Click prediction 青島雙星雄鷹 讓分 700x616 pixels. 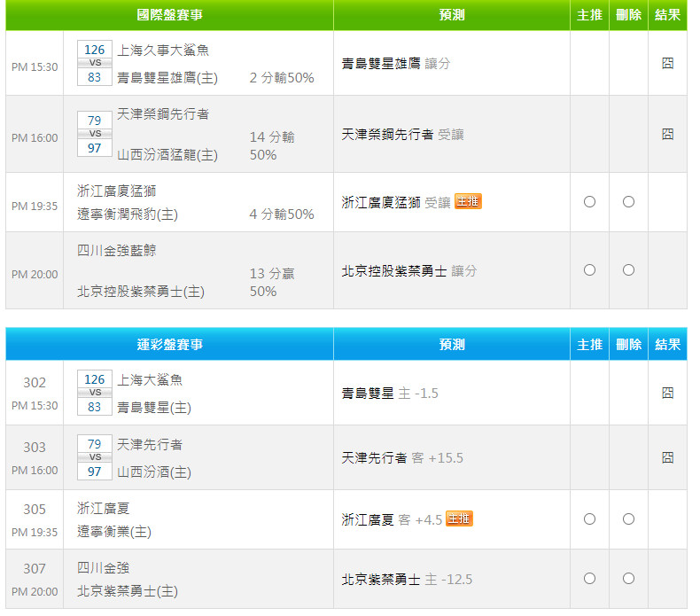(x=396, y=64)
